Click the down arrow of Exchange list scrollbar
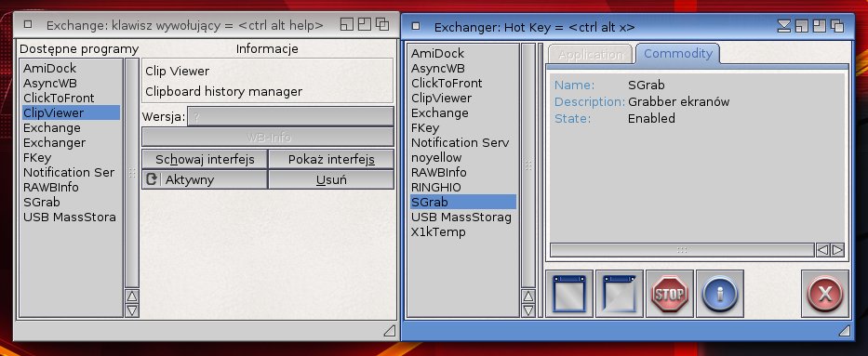The width and height of the screenshot is (868, 356). point(132,310)
